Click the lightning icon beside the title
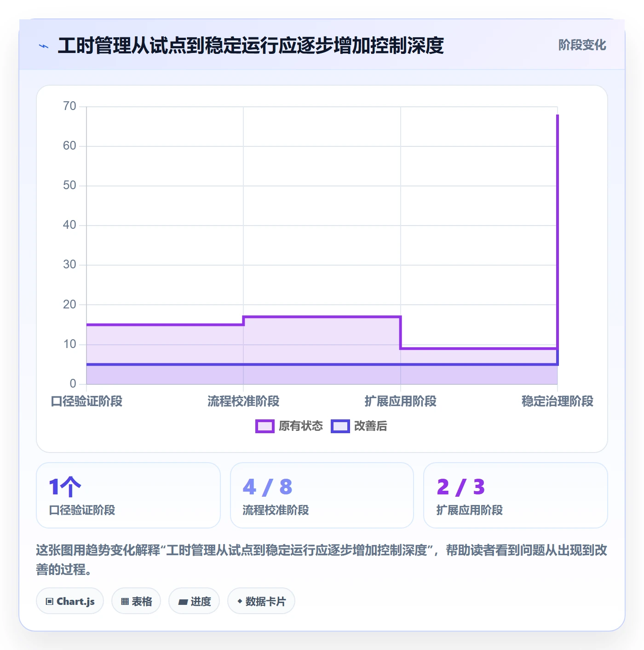 (44, 46)
